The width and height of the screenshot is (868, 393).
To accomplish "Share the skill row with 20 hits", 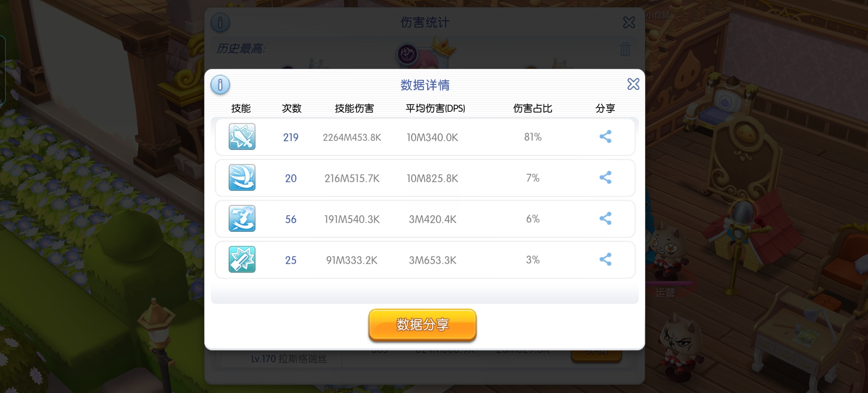I will 605,178.
